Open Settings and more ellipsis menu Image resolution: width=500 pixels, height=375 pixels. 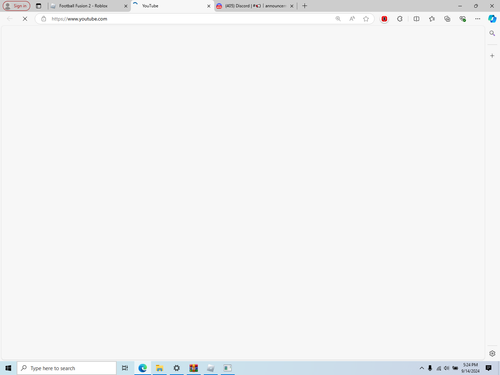478,19
